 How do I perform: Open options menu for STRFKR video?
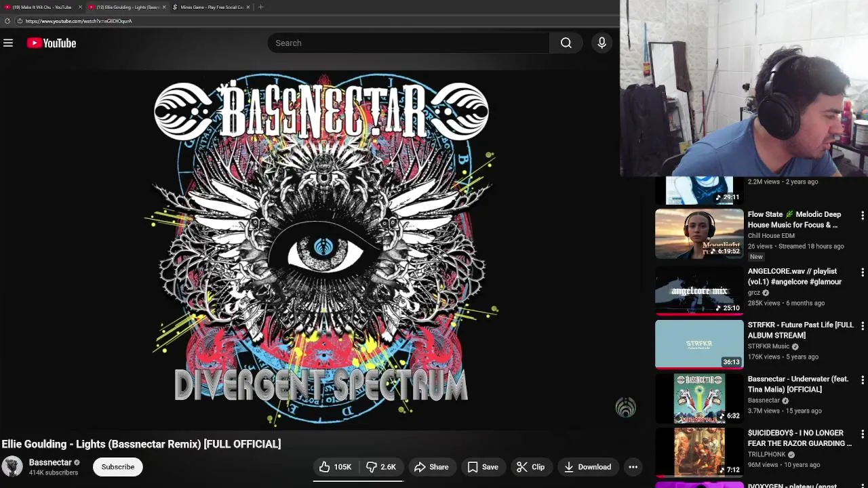coord(862,326)
